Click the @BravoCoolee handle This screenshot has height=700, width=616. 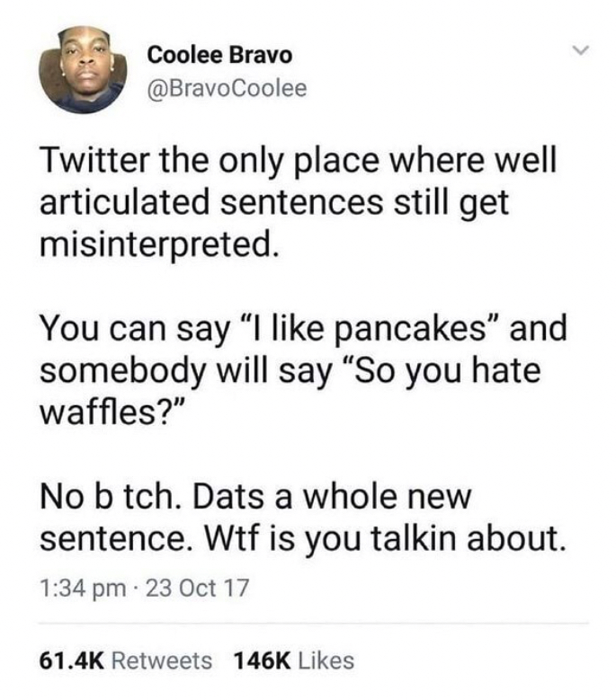[227, 88]
